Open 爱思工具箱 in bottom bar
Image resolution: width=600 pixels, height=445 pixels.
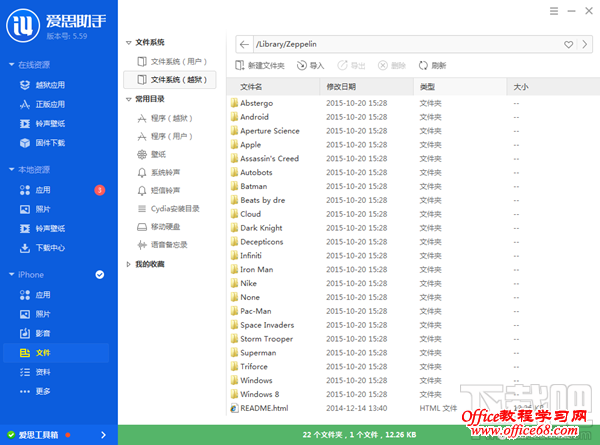pos(38,435)
